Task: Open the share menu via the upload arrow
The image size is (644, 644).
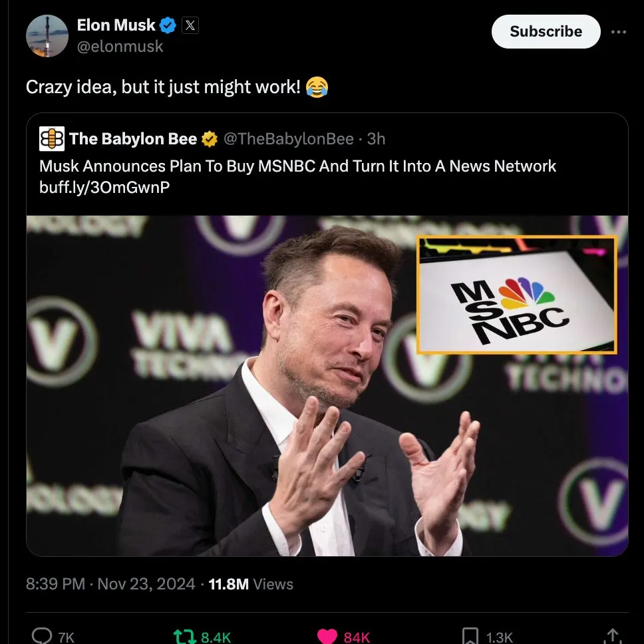Action: (x=613, y=635)
